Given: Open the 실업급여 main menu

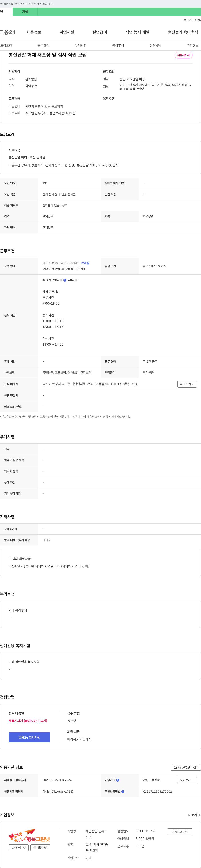Looking at the screenshot, I should pos(99,32).
